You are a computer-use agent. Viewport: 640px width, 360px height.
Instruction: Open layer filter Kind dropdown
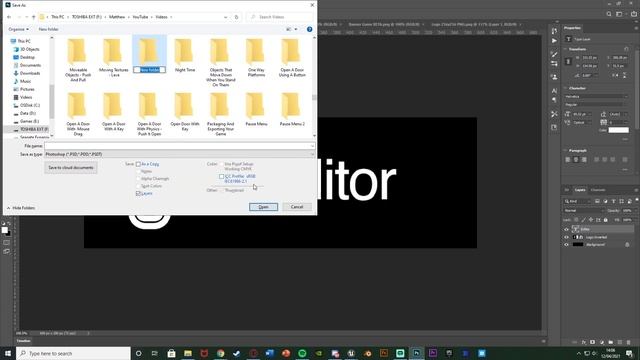(577, 201)
